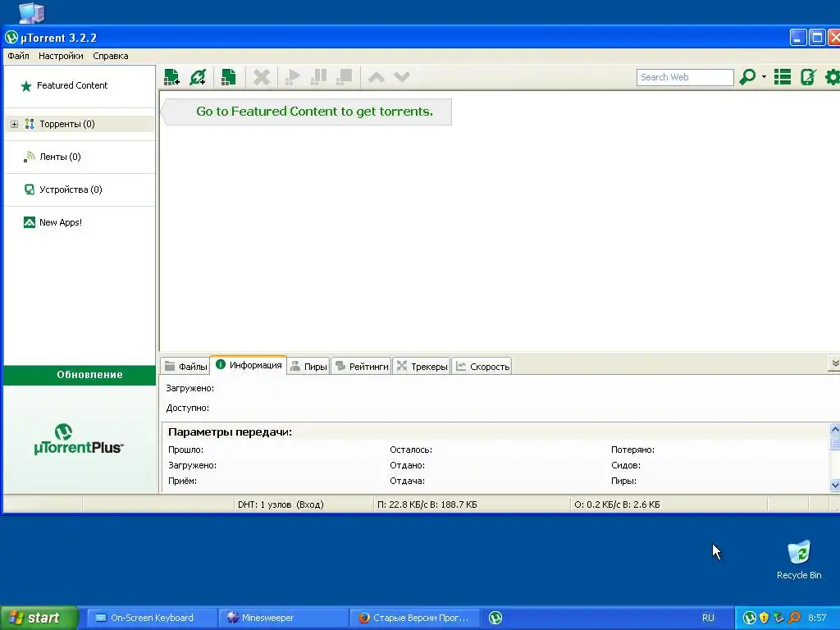Click the Remove torrent X icon
The width and height of the screenshot is (840, 630).
(262, 77)
